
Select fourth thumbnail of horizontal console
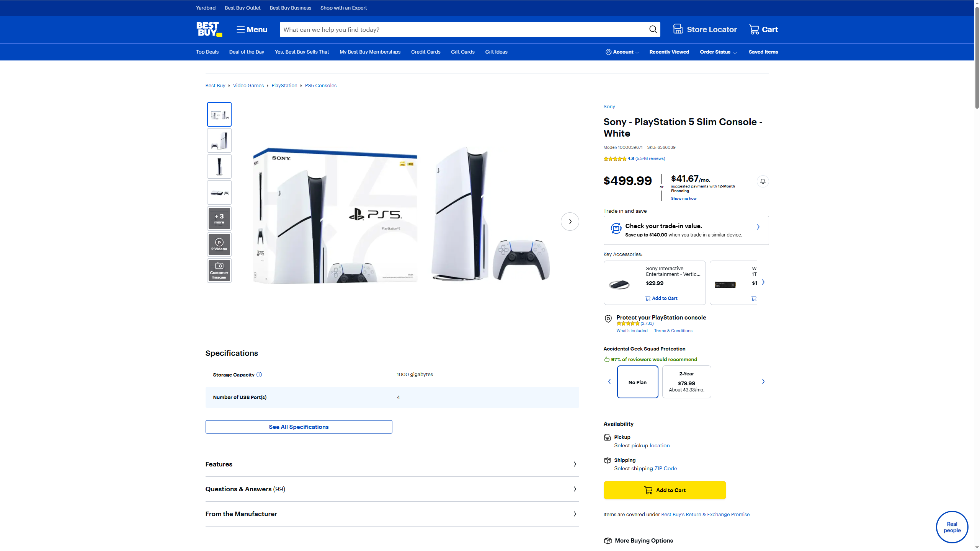(219, 192)
